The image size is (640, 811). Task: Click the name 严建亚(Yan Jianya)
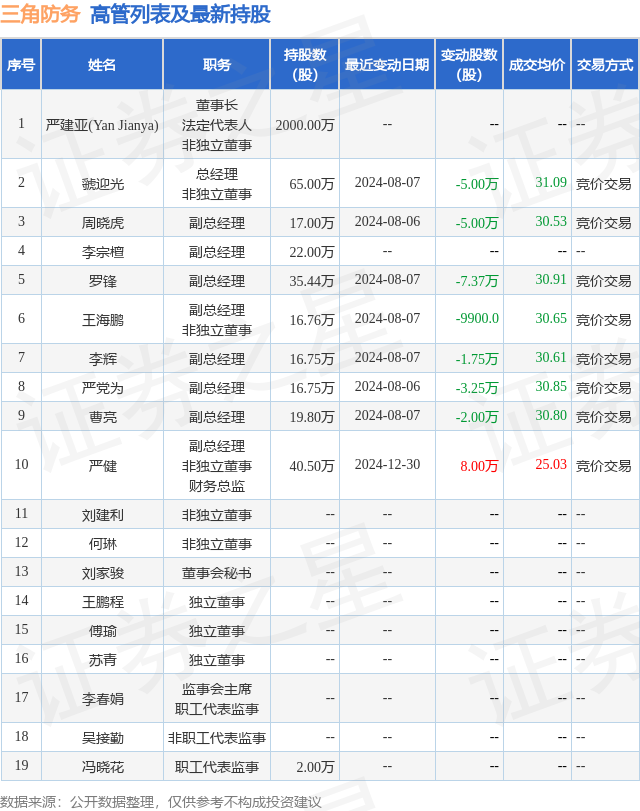point(102,125)
